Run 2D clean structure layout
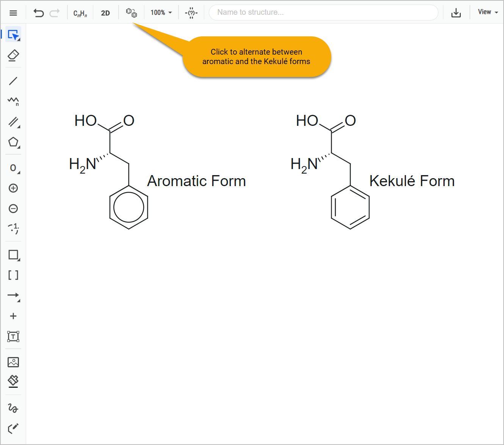 click(105, 13)
